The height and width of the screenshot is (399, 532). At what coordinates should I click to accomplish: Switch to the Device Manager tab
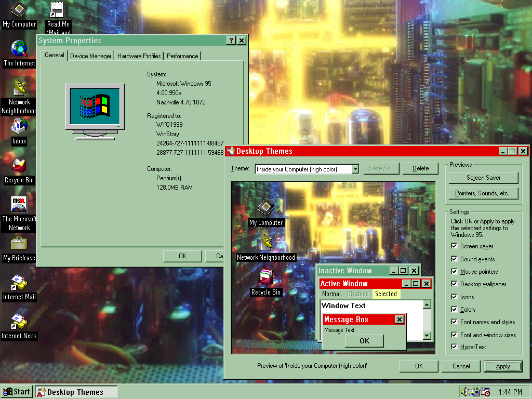(90, 56)
